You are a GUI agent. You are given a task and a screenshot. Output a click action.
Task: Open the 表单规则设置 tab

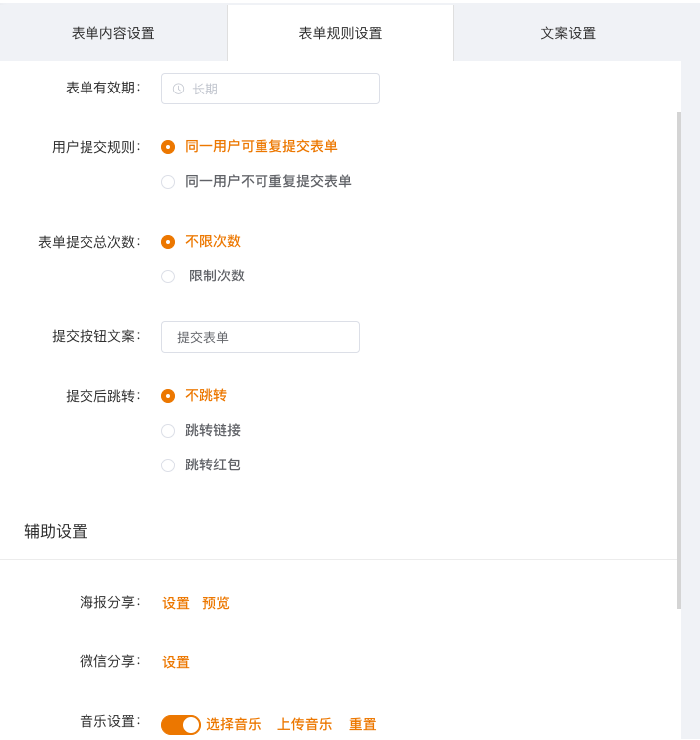click(340, 33)
